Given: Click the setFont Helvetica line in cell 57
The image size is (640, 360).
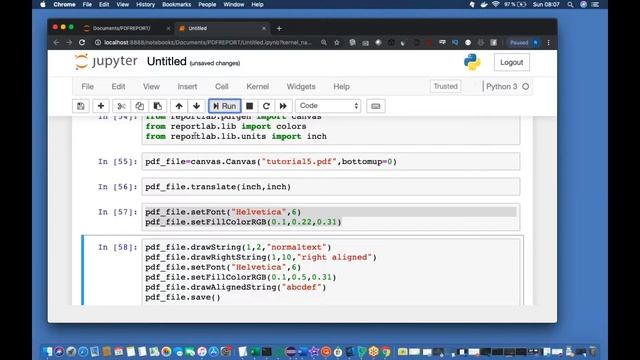Looking at the screenshot, I should click(223, 212).
